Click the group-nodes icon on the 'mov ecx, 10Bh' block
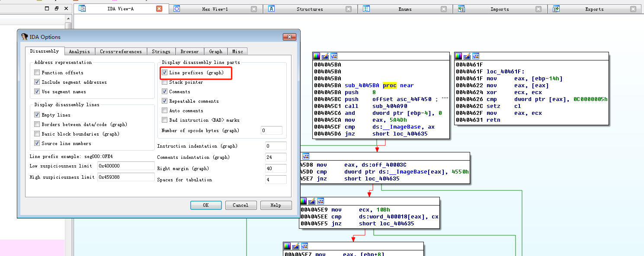This screenshot has height=256, width=644. click(320, 201)
